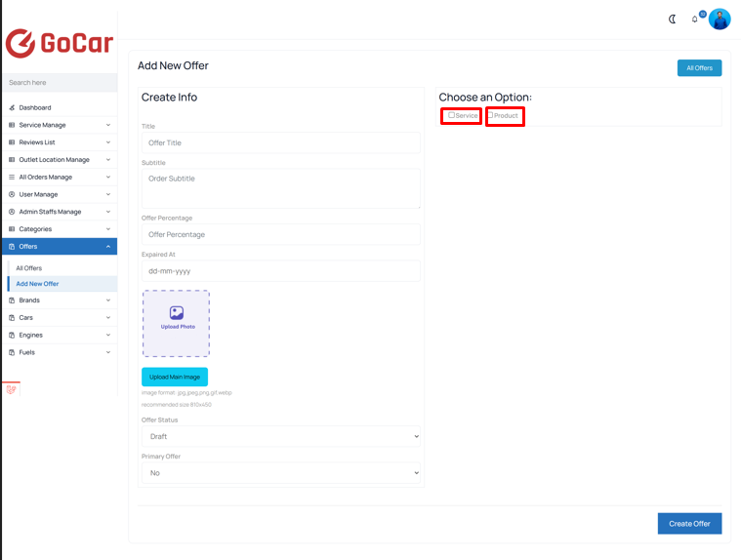The image size is (741, 560).
Task: Check the Product option checkbox
Action: [490, 115]
